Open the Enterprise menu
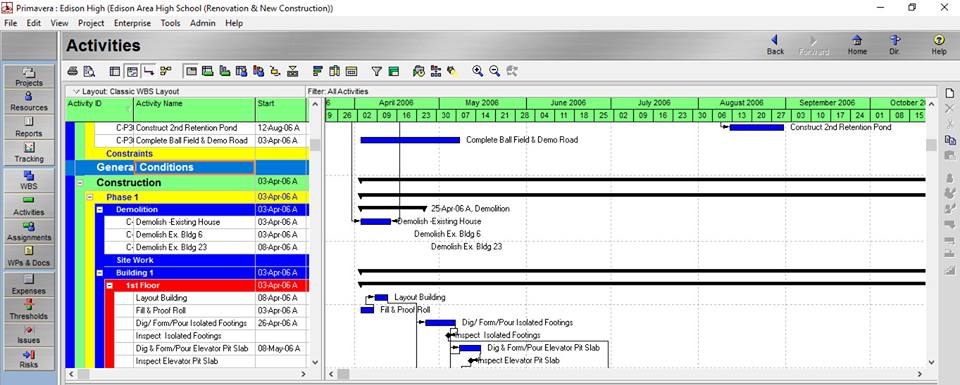This screenshot has height=385, width=960. (x=132, y=23)
